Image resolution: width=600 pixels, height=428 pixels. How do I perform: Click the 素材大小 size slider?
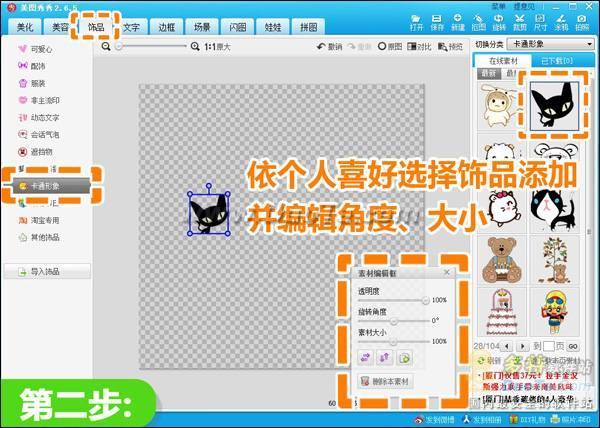pos(394,342)
